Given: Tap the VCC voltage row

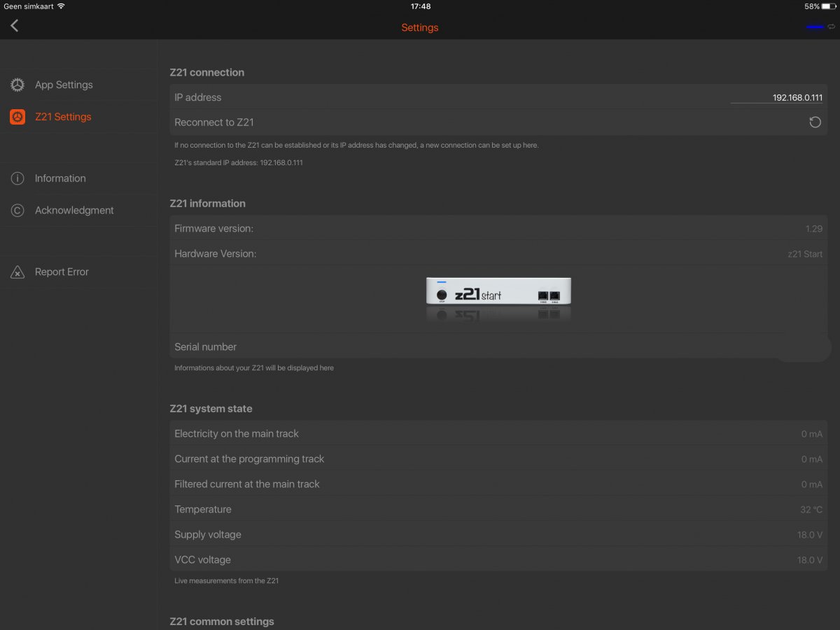Looking at the screenshot, I should click(x=498, y=560).
